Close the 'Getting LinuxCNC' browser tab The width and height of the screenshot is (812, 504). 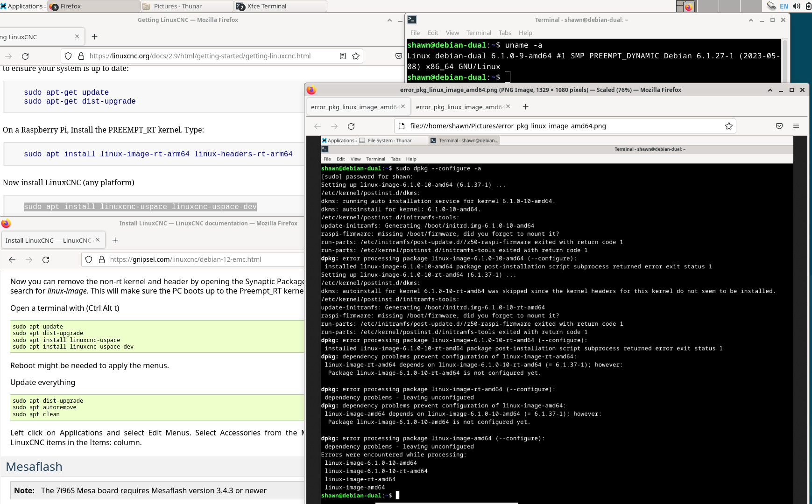point(77,36)
